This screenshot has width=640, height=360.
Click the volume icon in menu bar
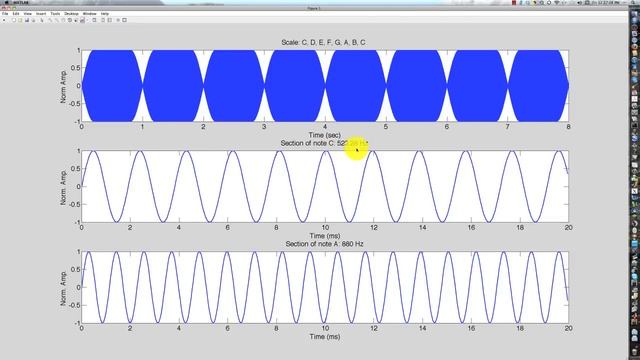(x=580, y=3)
